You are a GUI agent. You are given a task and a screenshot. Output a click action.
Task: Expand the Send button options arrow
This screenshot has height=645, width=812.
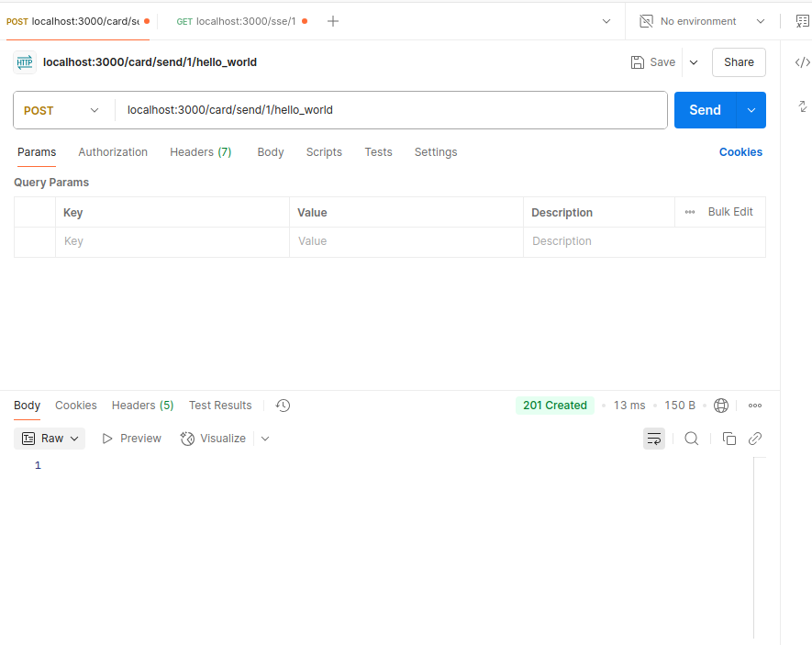[x=751, y=110]
